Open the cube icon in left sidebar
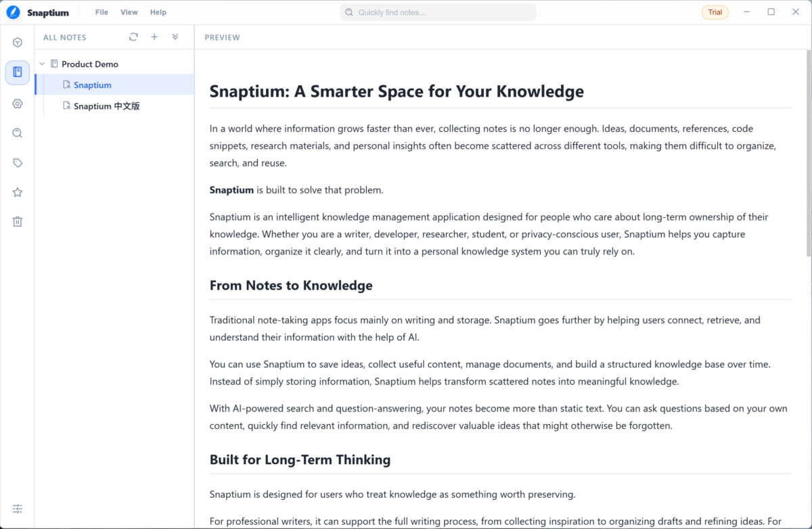This screenshot has width=812, height=529. click(18, 43)
